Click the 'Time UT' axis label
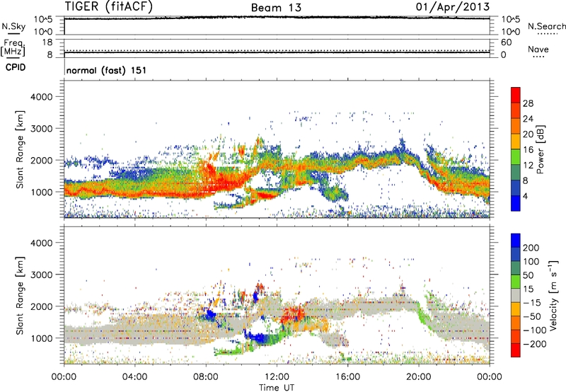Viewport: 566px width, 392px height. (x=277, y=388)
